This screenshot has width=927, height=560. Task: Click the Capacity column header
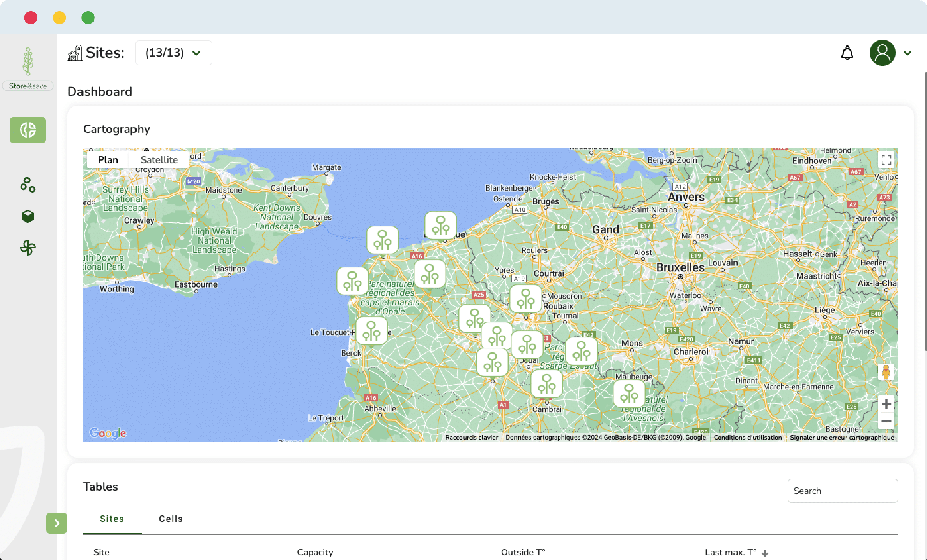click(x=315, y=552)
